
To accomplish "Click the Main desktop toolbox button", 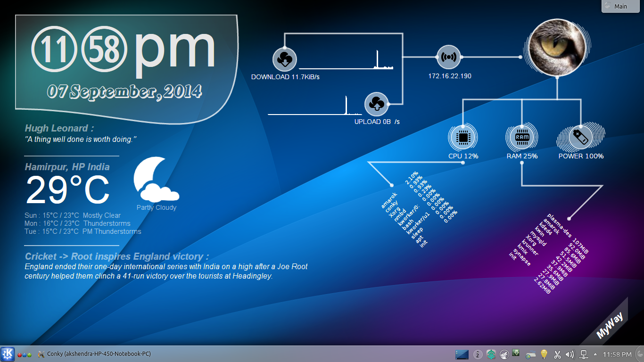I will pos(621,6).
